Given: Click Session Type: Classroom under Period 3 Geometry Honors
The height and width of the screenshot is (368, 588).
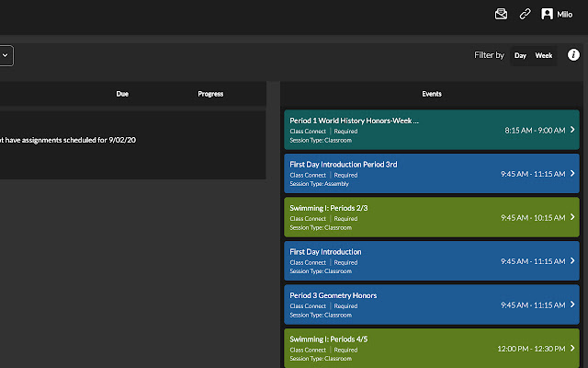Looking at the screenshot, I should 321,315.
